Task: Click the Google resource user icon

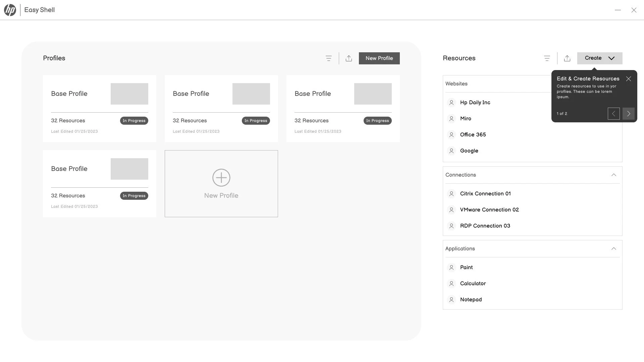Action: [451, 151]
